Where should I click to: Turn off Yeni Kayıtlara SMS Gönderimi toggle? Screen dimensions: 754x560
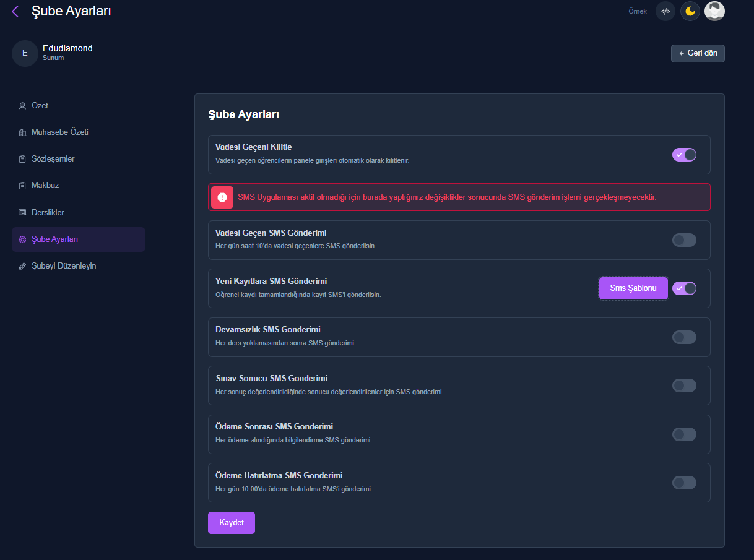pos(684,288)
